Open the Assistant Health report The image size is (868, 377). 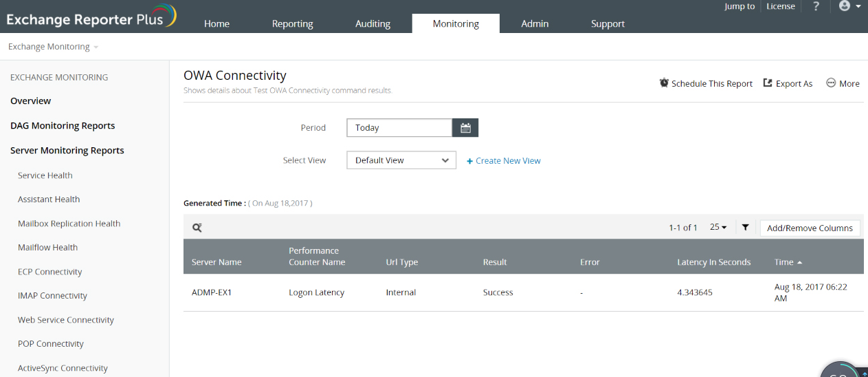pos(49,200)
